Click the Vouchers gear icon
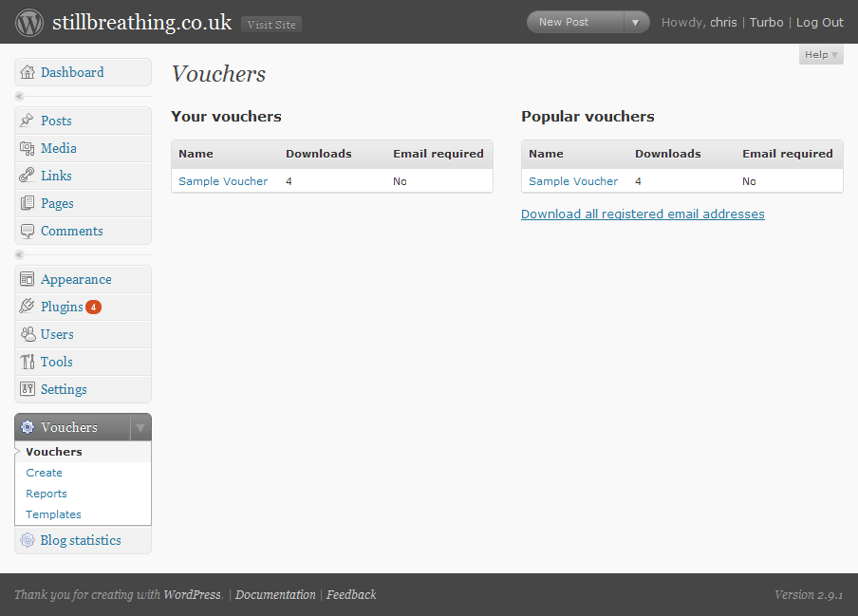 click(28, 427)
